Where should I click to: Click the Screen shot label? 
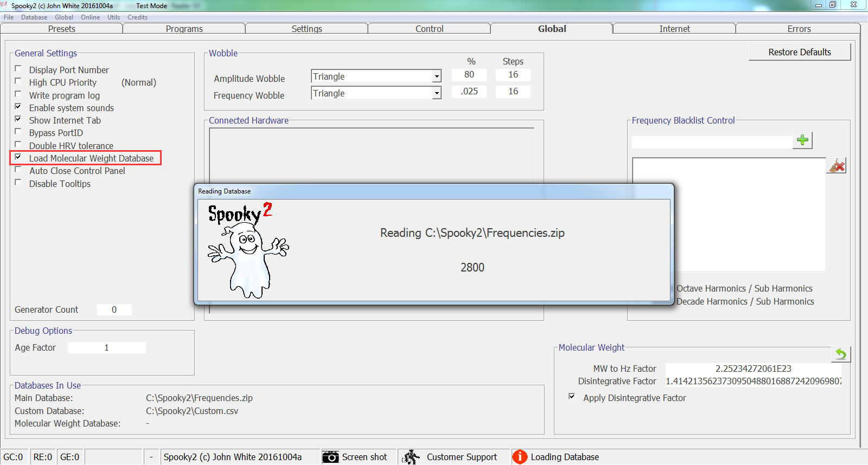pos(365,457)
